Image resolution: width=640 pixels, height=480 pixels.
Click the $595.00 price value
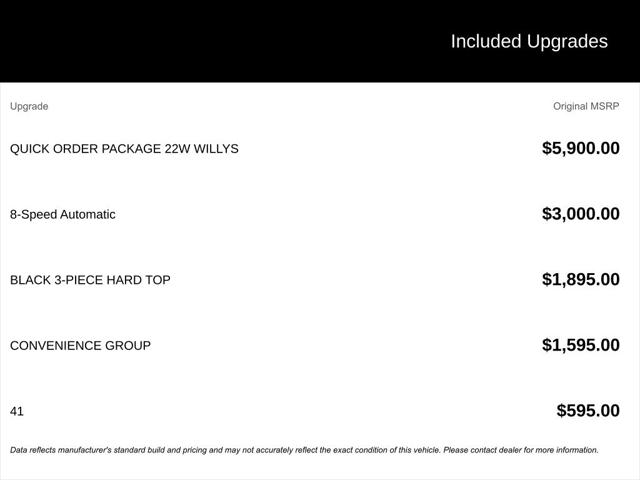pos(588,411)
